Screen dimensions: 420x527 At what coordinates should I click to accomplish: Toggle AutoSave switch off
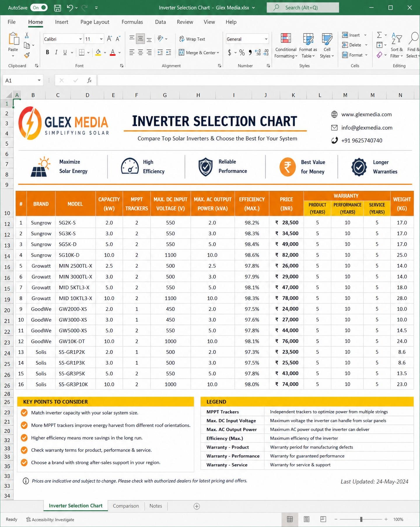coord(39,8)
